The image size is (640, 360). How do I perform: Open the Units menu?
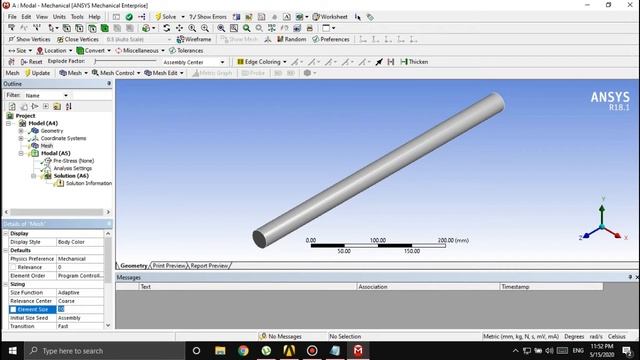click(59, 17)
